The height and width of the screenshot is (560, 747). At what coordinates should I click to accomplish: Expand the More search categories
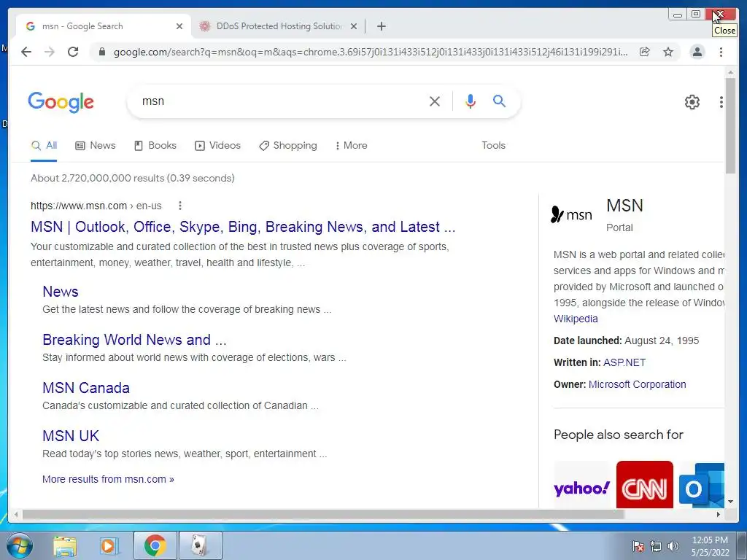pos(351,146)
